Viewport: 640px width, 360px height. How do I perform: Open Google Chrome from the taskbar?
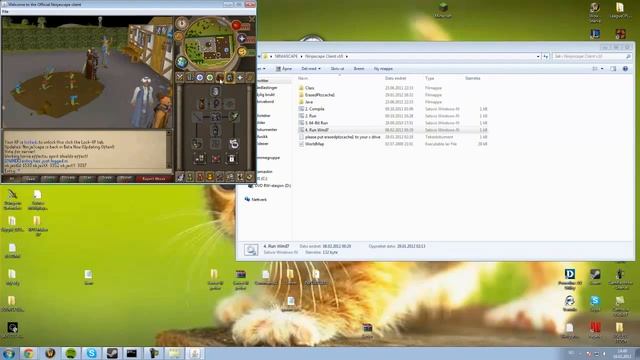point(29,353)
